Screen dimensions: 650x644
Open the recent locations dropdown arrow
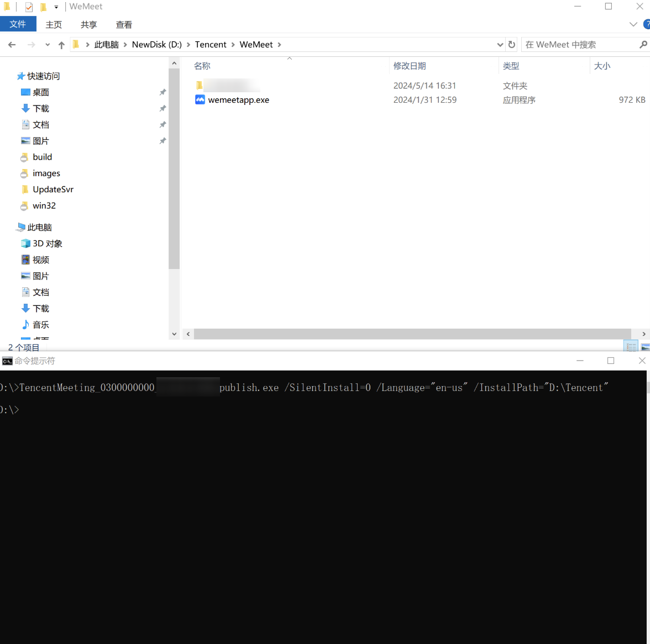48,45
